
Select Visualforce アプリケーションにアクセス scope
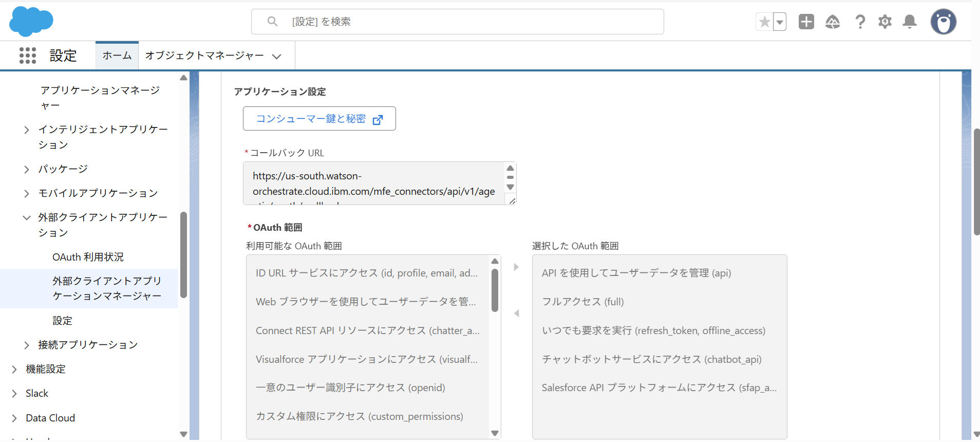click(367, 359)
